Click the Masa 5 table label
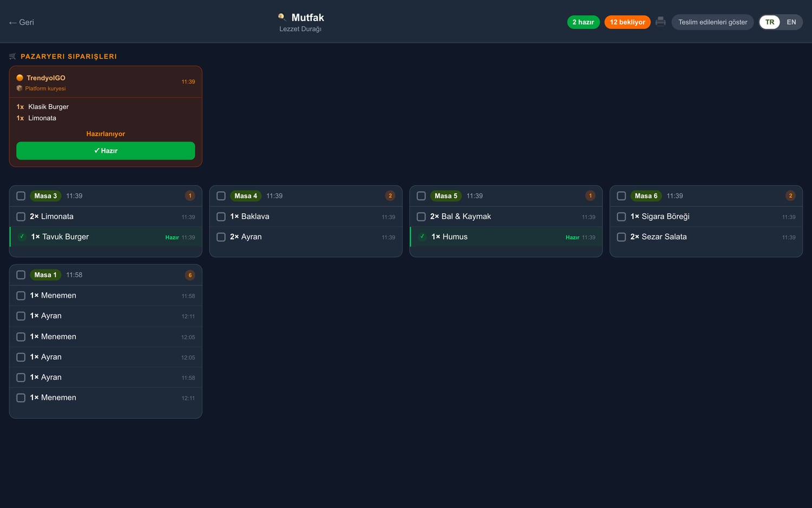The height and width of the screenshot is (508, 812). (x=446, y=196)
